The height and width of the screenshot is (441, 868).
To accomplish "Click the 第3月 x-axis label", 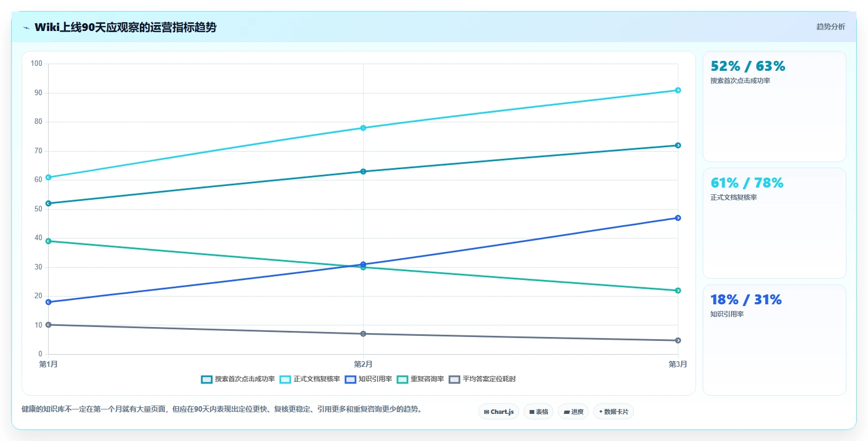I will click(x=678, y=364).
